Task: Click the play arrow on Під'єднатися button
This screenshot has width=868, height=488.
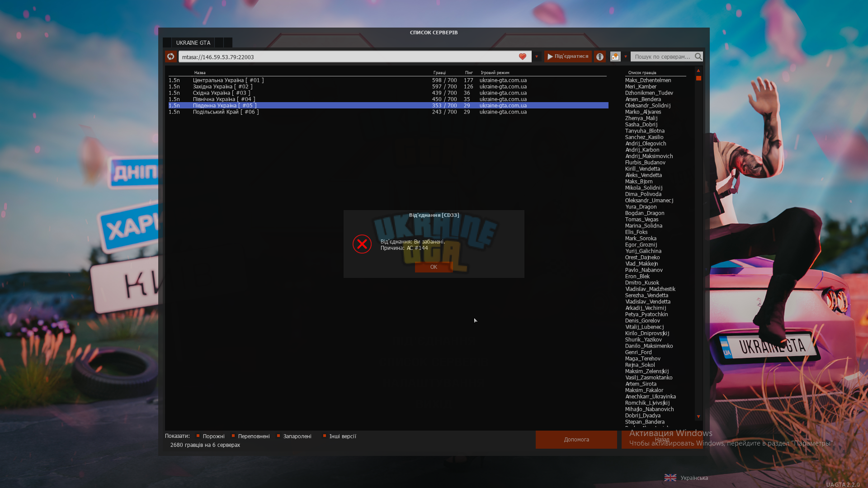Action: [550, 56]
